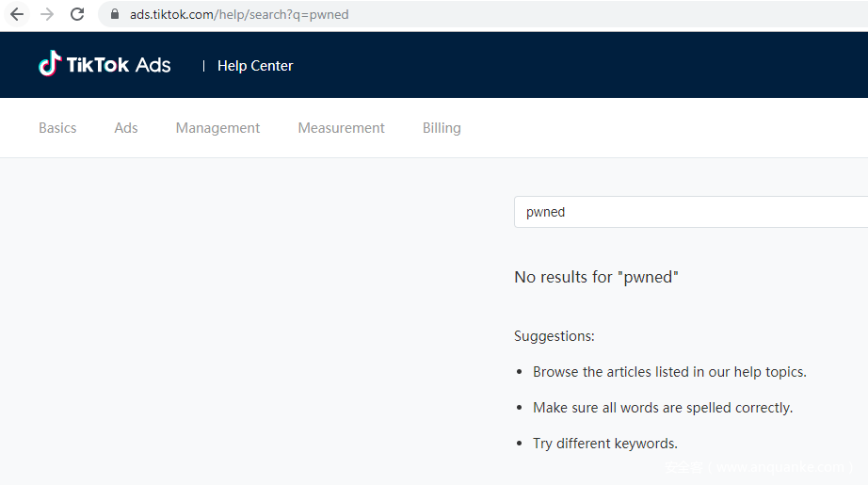The width and height of the screenshot is (868, 485).
Task: Open the Measurement menu item
Action: pyautogui.click(x=341, y=128)
